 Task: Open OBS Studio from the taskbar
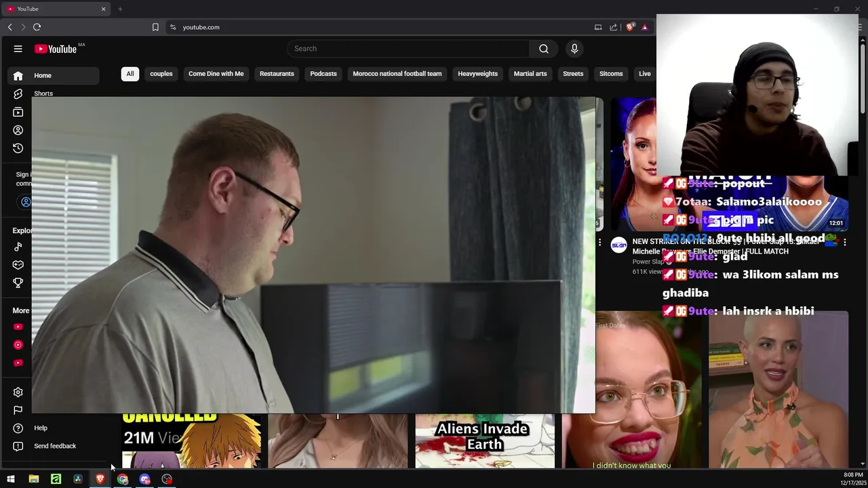167,479
